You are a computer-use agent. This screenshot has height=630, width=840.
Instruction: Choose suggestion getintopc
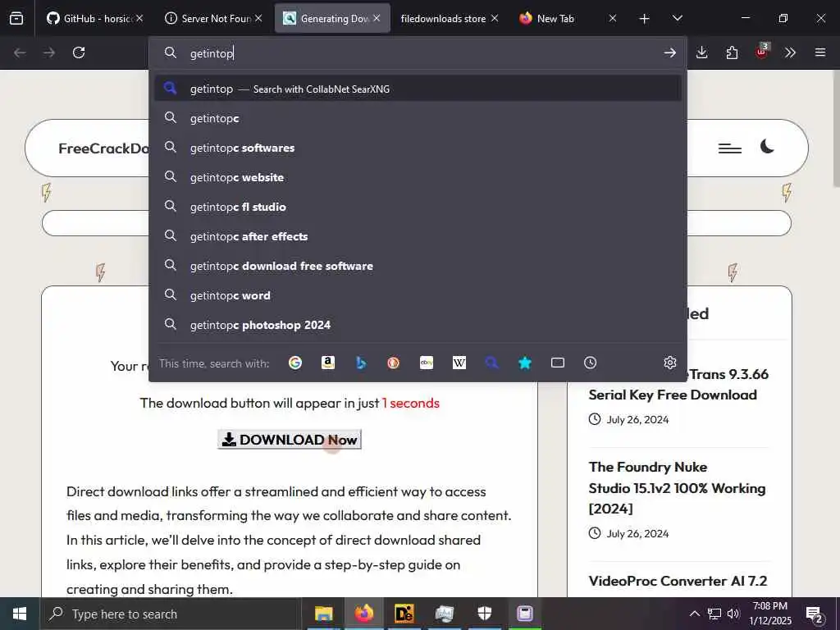coord(418,118)
